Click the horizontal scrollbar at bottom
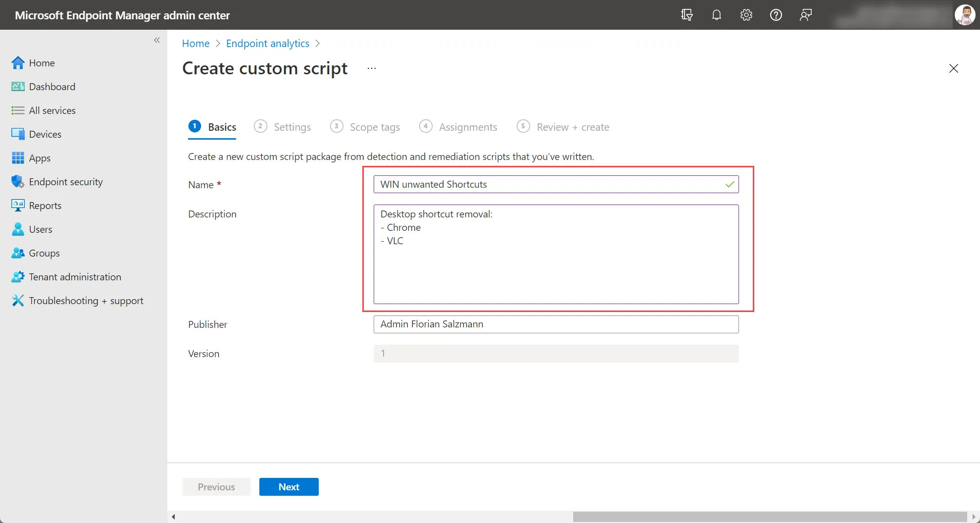980x523 pixels. [770, 517]
